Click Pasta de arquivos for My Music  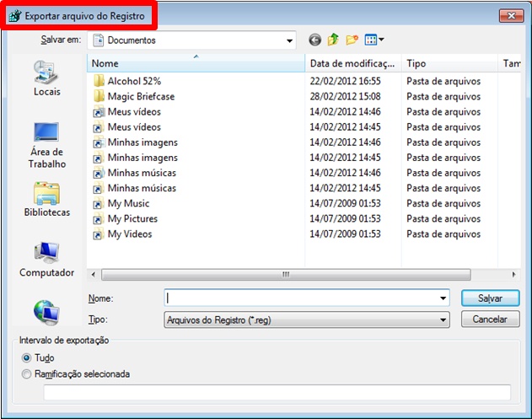coord(443,203)
